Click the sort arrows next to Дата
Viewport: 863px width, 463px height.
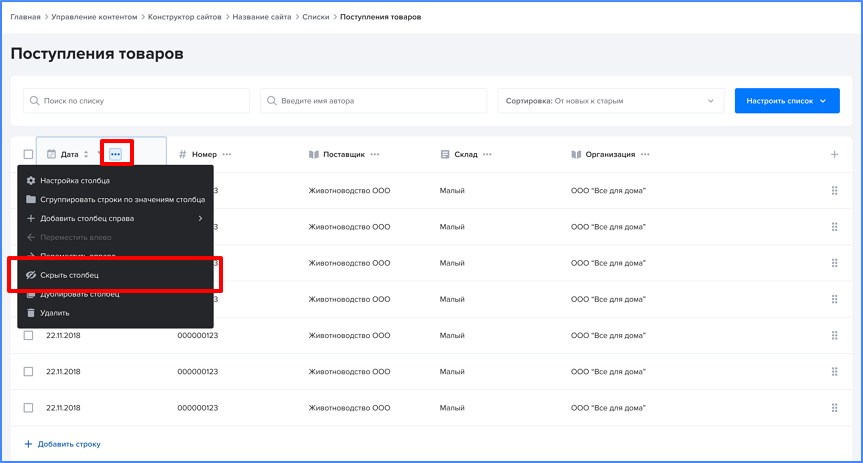point(86,155)
